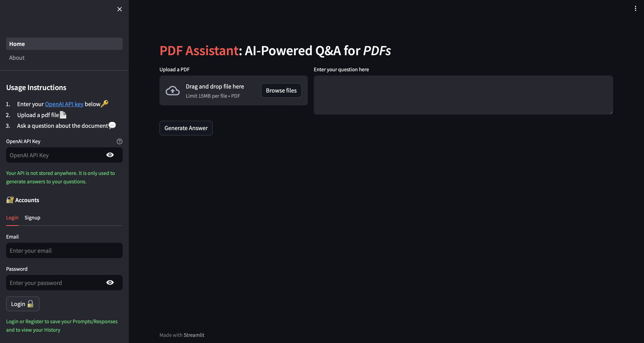
Task: Click the Browse files button
Action: point(281,90)
